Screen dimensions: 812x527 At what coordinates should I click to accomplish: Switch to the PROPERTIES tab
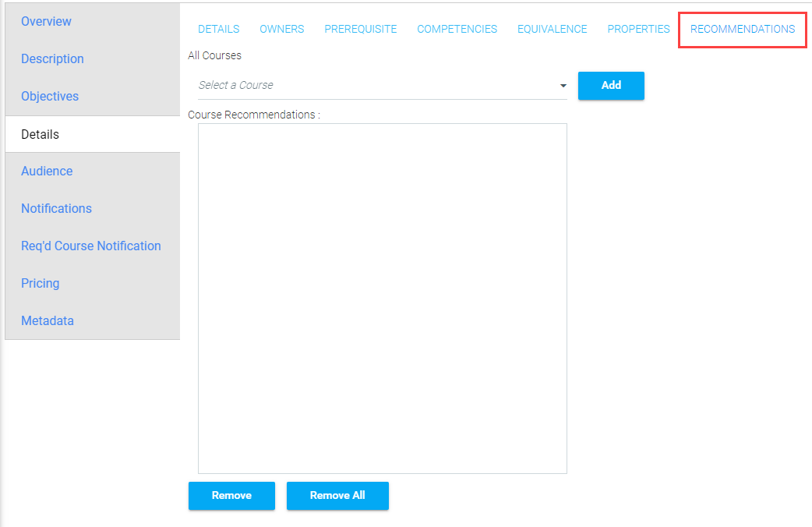(638, 29)
